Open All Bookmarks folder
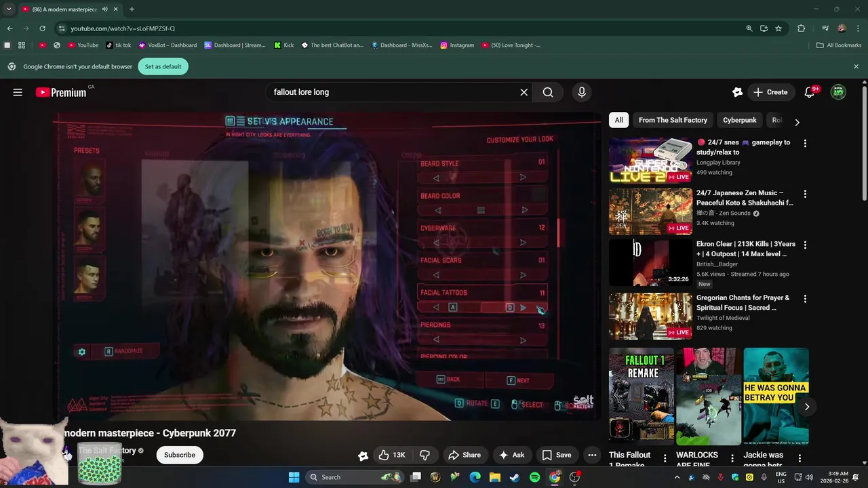 [839, 45]
